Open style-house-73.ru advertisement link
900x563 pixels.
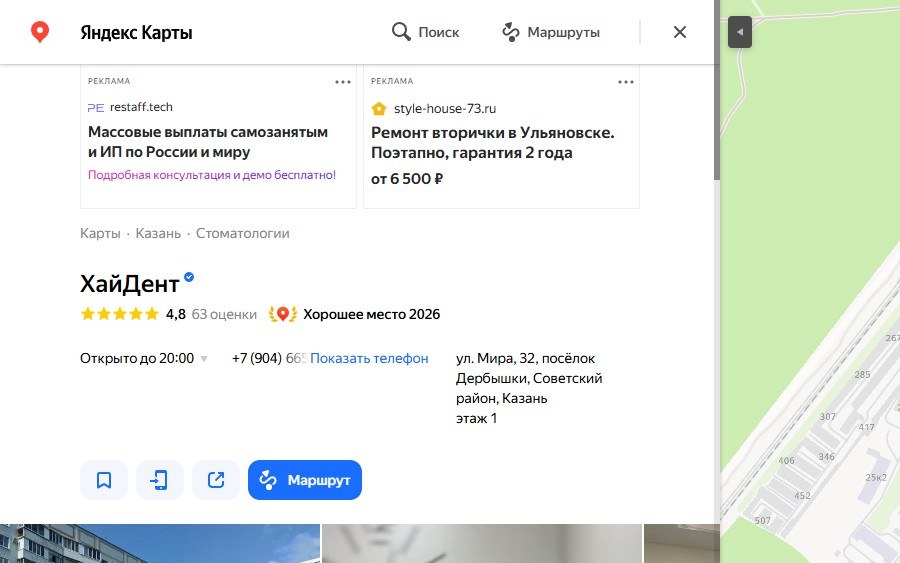click(445, 108)
